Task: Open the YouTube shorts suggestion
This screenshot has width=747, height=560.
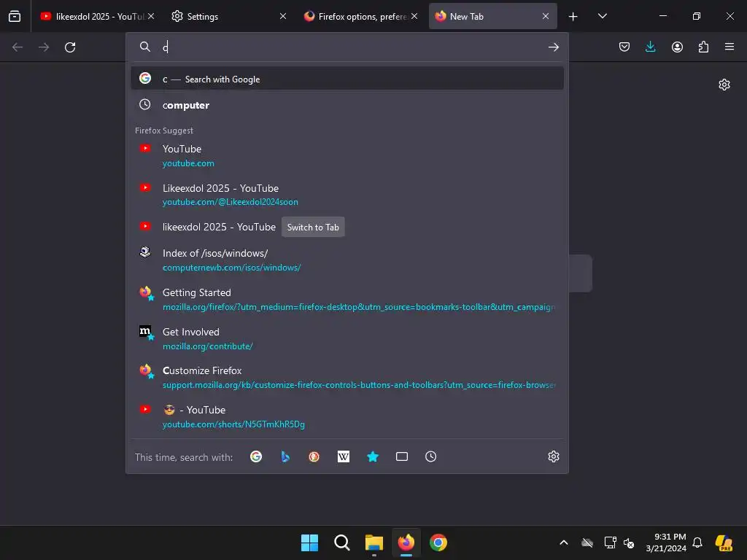Action: click(x=347, y=416)
